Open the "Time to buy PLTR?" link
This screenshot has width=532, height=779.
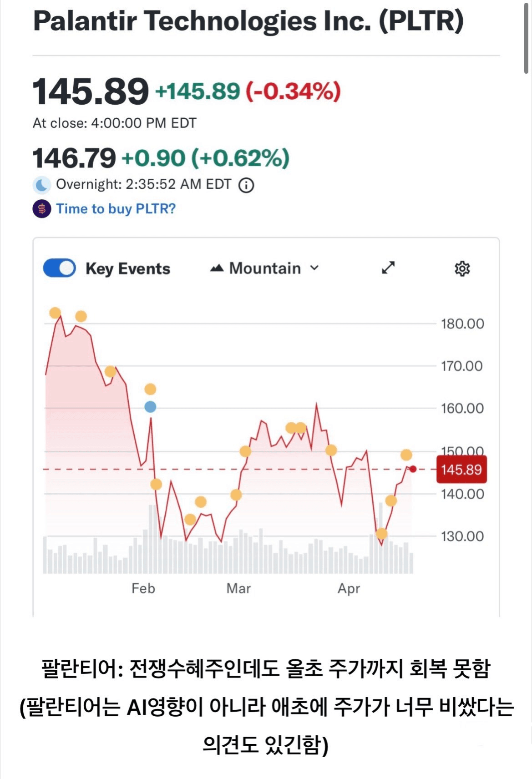(116, 209)
